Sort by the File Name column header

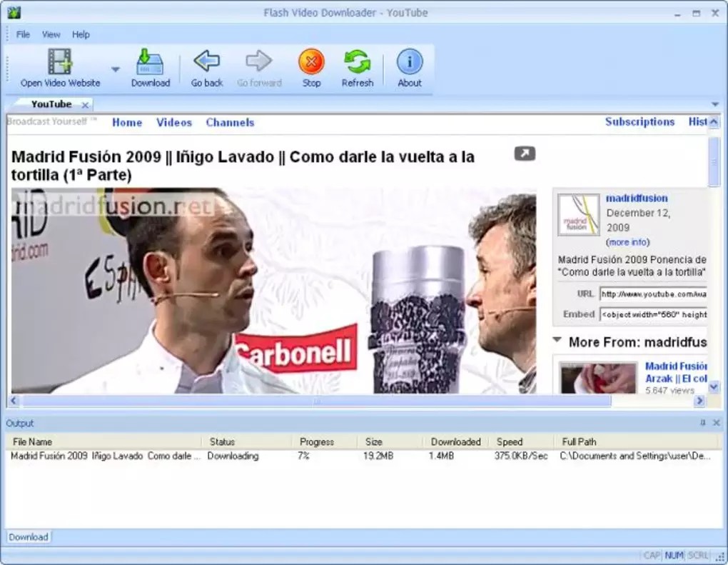coord(104,442)
